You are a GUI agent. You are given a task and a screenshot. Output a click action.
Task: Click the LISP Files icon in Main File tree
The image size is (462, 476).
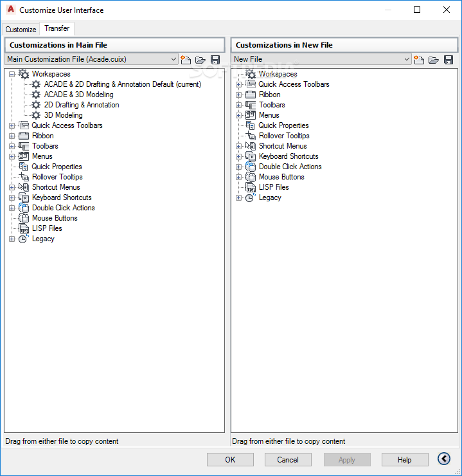click(x=24, y=228)
